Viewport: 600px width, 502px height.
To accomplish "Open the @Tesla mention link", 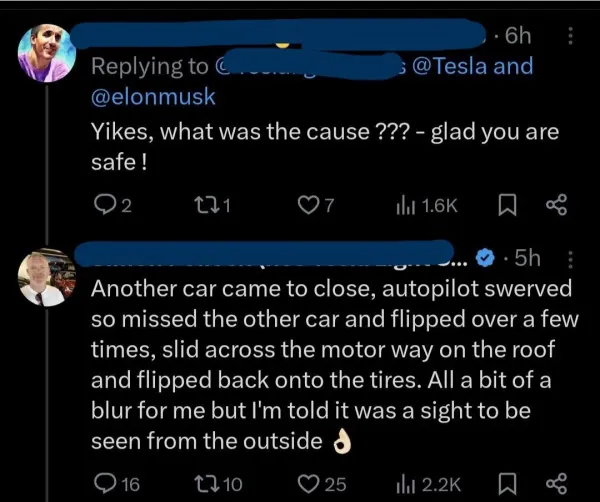I will pos(460,68).
